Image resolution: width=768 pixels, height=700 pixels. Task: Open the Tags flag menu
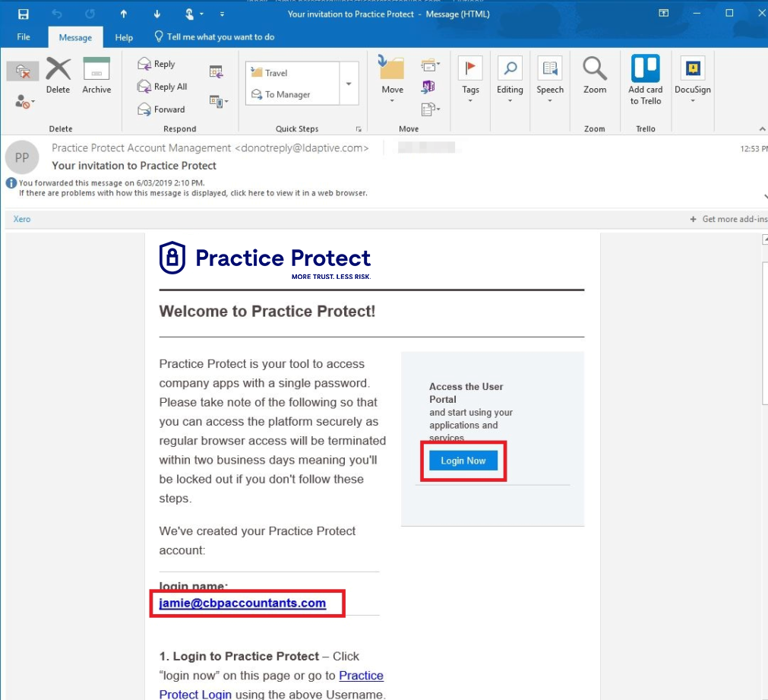(x=470, y=78)
